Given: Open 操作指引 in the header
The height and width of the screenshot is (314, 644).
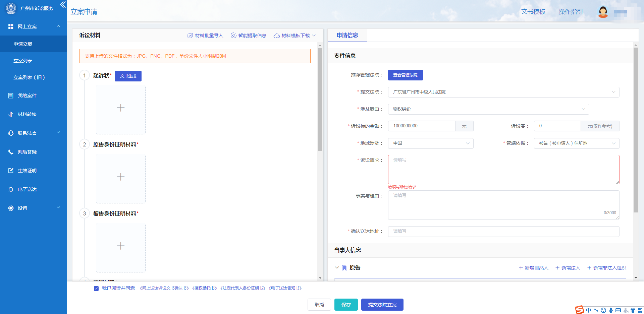Looking at the screenshot, I should click(x=571, y=12).
